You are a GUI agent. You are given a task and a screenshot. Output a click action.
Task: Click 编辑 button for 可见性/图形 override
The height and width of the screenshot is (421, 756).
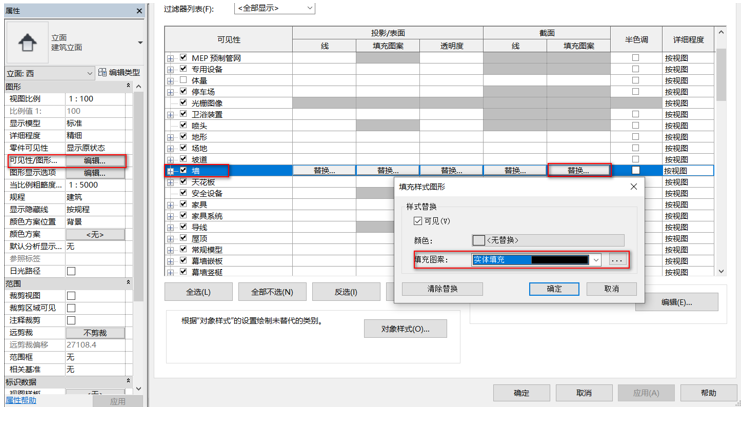94,160
